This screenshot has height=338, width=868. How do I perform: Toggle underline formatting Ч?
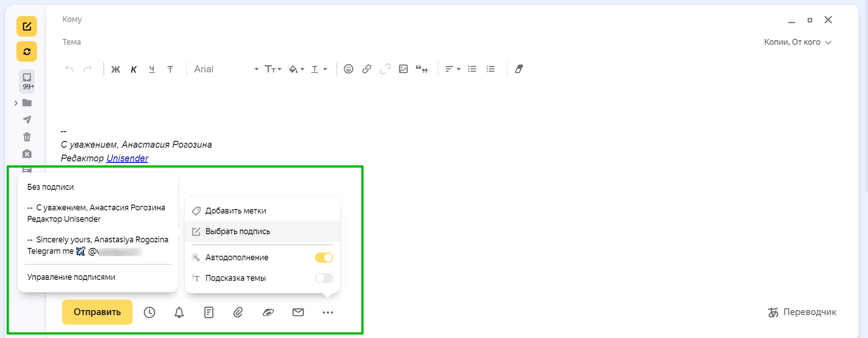pyautogui.click(x=152, y=69)
